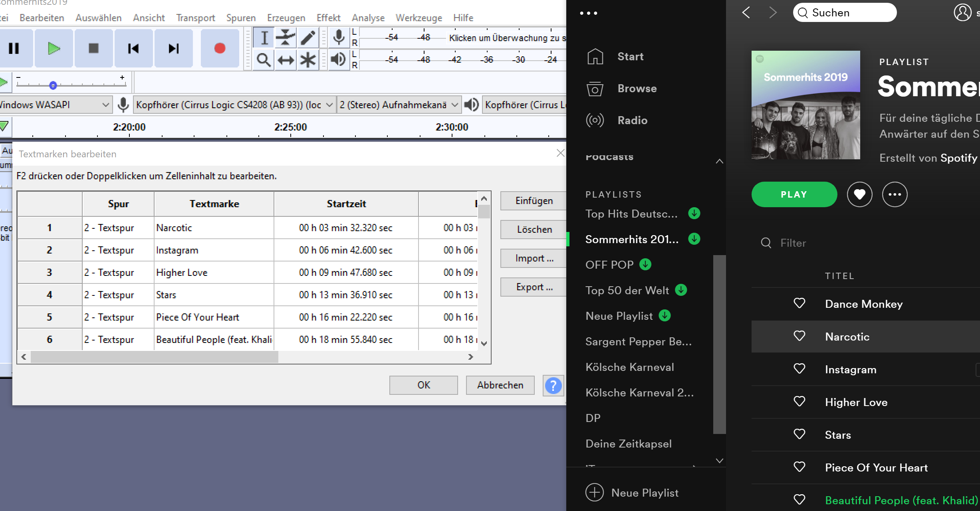Viewport: 980px width, 511px height.
Task: Click the label table's vertical scroll down arrow
Action: (x=484, y=343)
